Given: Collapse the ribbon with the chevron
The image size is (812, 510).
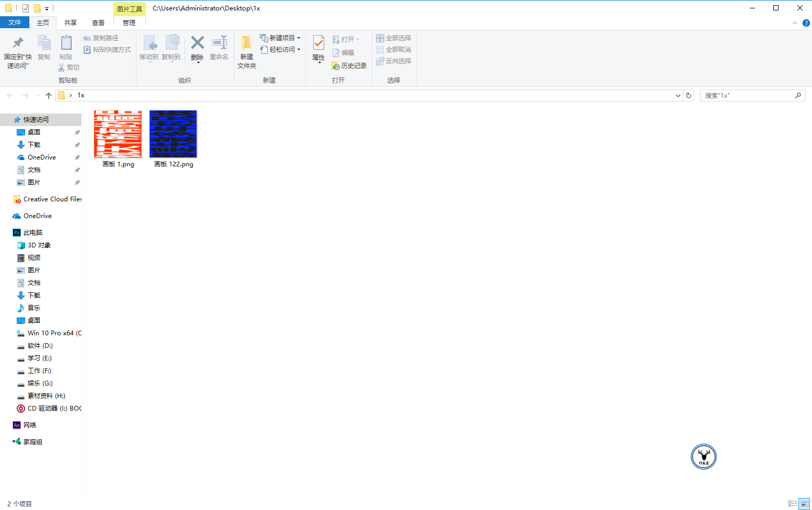Looking at the screenshot, I should point(795,23).
